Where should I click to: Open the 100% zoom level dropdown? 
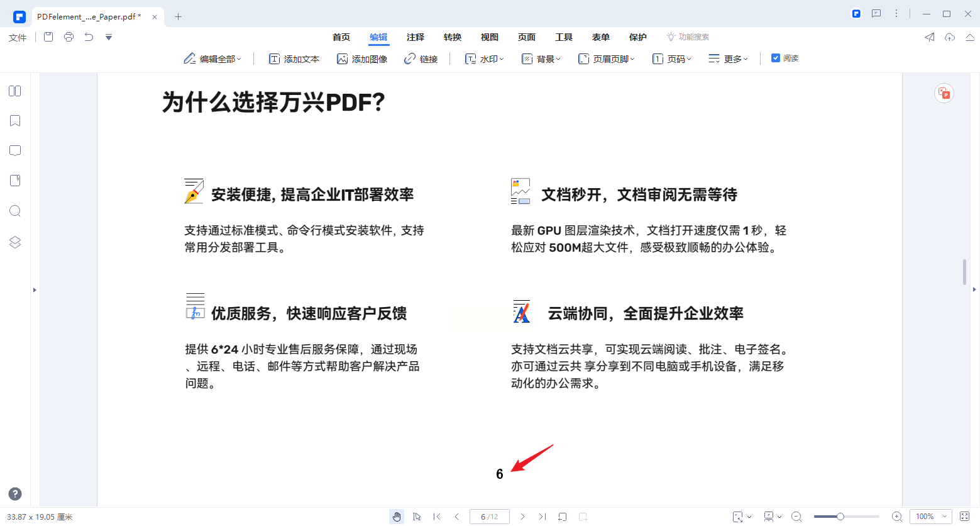click(930, 517)
